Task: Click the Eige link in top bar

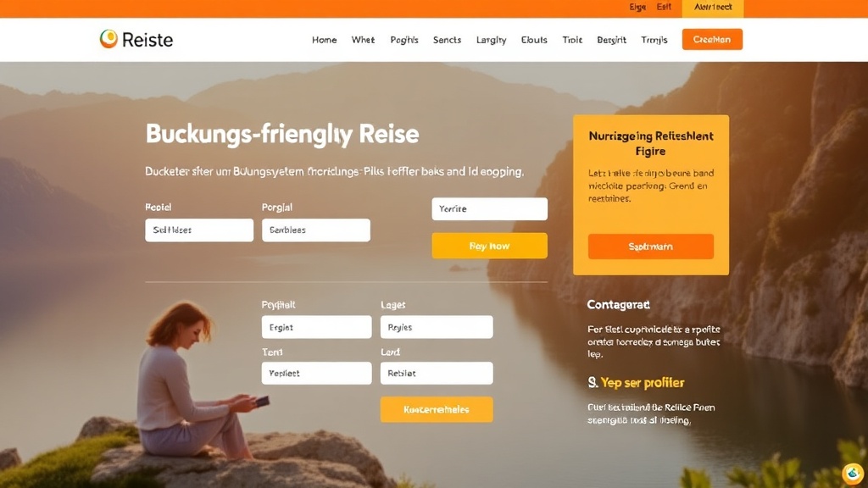Action: pos(637,7)
